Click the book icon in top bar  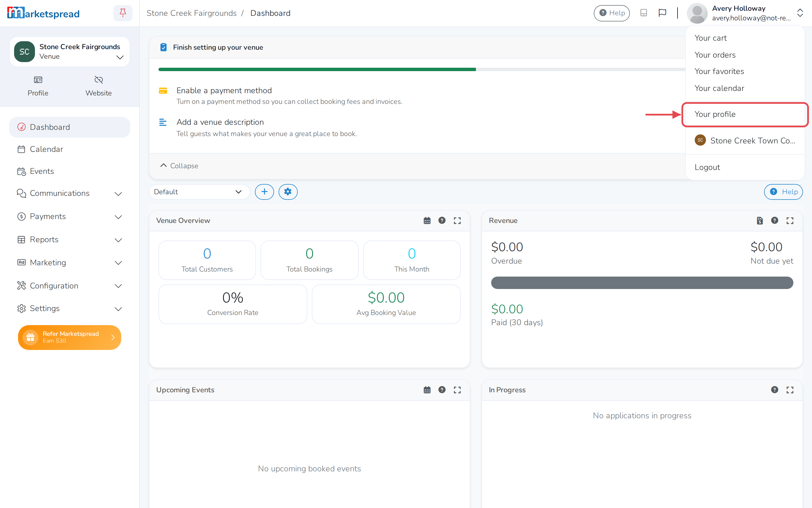pos(644,13)
